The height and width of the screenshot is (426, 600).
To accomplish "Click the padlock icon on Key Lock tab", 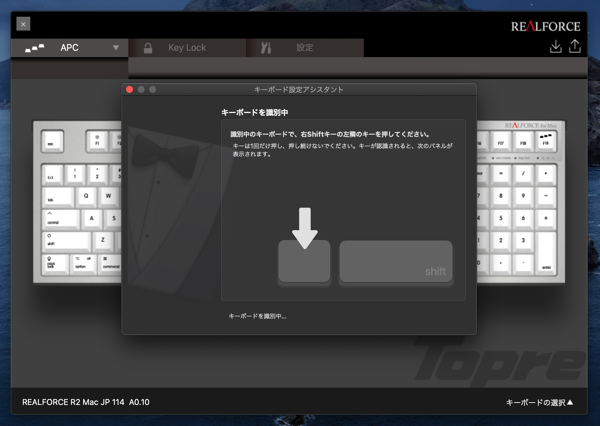I will 148,48.
